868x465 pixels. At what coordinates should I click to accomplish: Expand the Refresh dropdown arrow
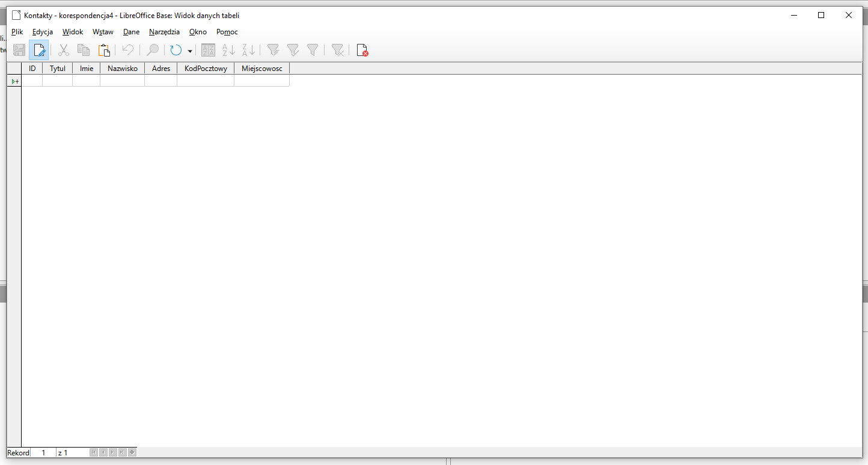tap(190, 51)
